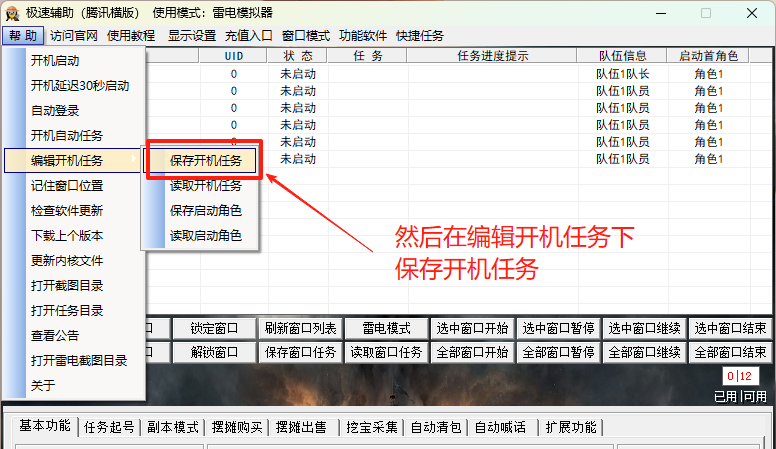Viewport: 776px width, 449px height.
Task: Choose 保存启动角色 from the submenu
Action: point(205,210)
